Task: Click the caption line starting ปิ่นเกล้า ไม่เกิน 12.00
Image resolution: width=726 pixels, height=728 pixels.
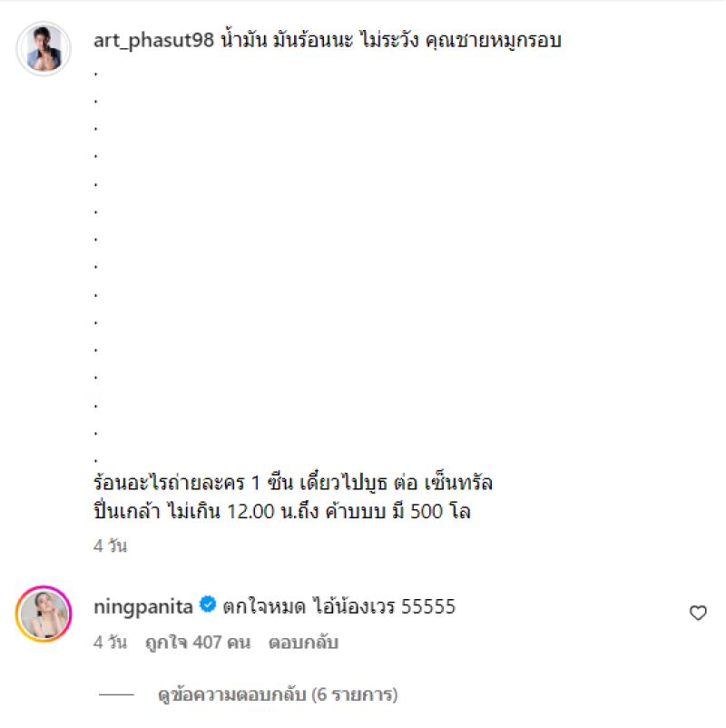Action: [x=282, y=511]
